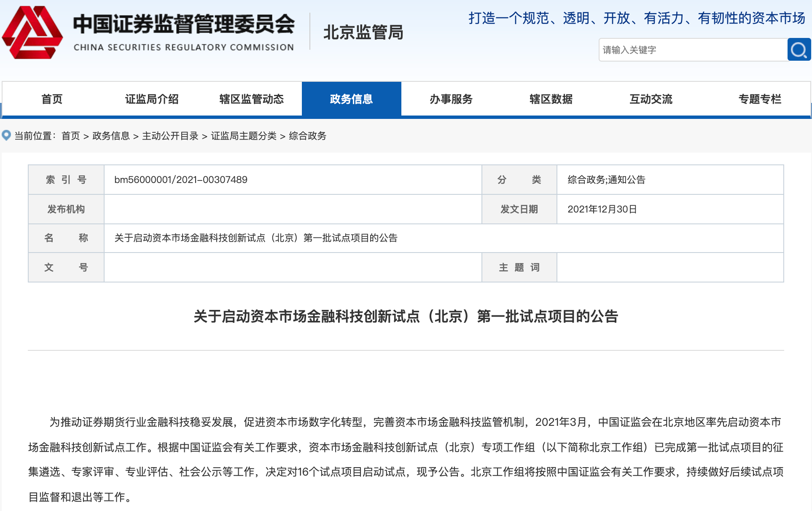Click the 综合政务 breadcrumb link
Image resolution: width=812 pixels, height=511 pixels.
click(308, 136)
